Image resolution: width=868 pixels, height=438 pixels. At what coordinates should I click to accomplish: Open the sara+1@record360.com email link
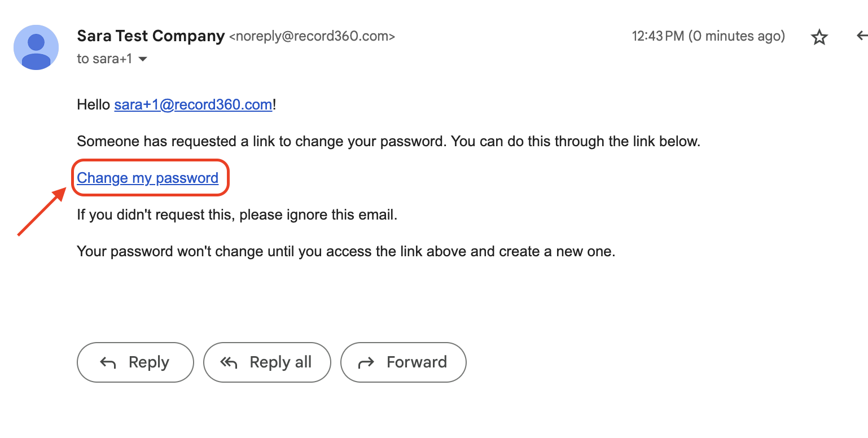[x=194, y=105]
